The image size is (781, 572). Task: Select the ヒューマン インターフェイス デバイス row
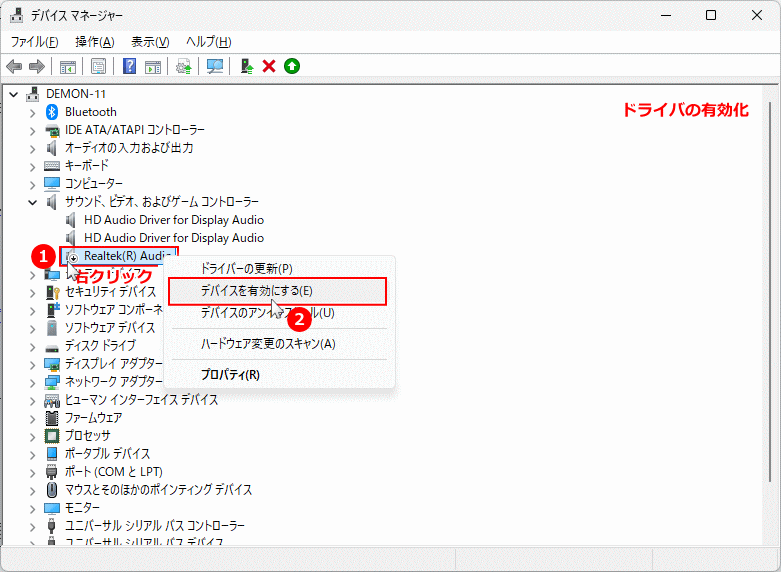(141, 400)
